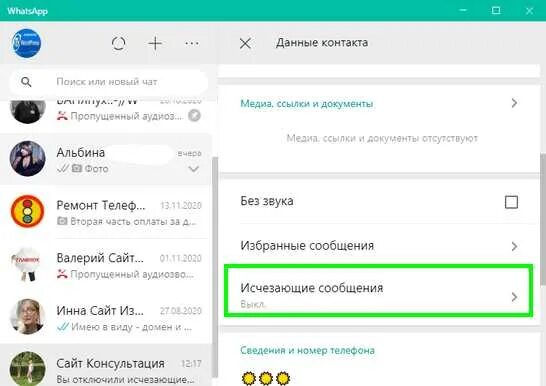The height and width of the screenshot is (386, 546).
Task: Open 'Избранные сообщения'
Action: [x=379, y=246]
